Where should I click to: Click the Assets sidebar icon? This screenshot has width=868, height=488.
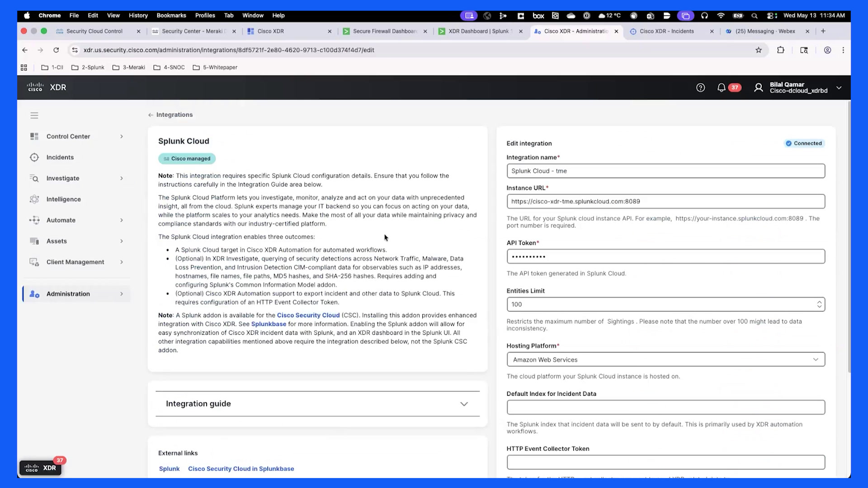pos(34,241)
